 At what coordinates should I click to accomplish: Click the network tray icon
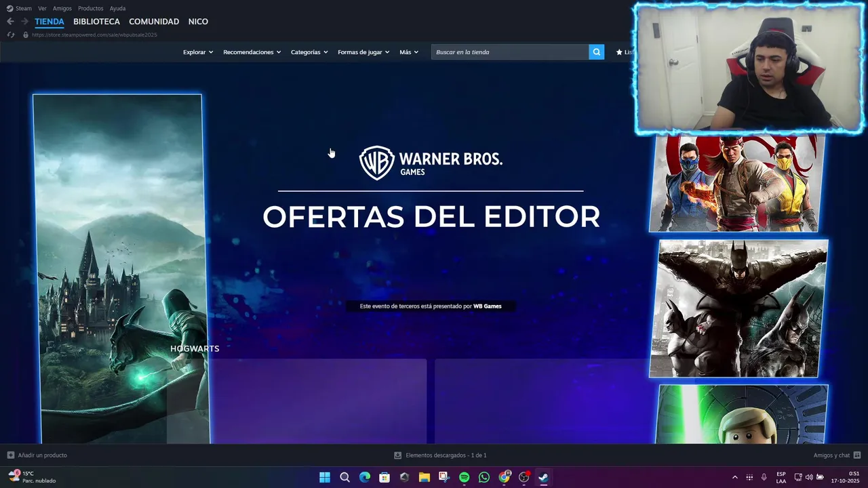pos(798,477)
